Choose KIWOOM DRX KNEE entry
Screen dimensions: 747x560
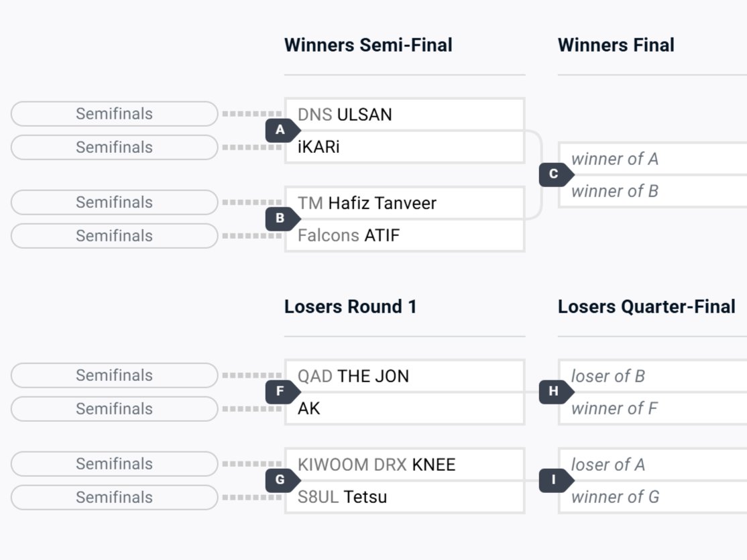click(x=404, y=464)
